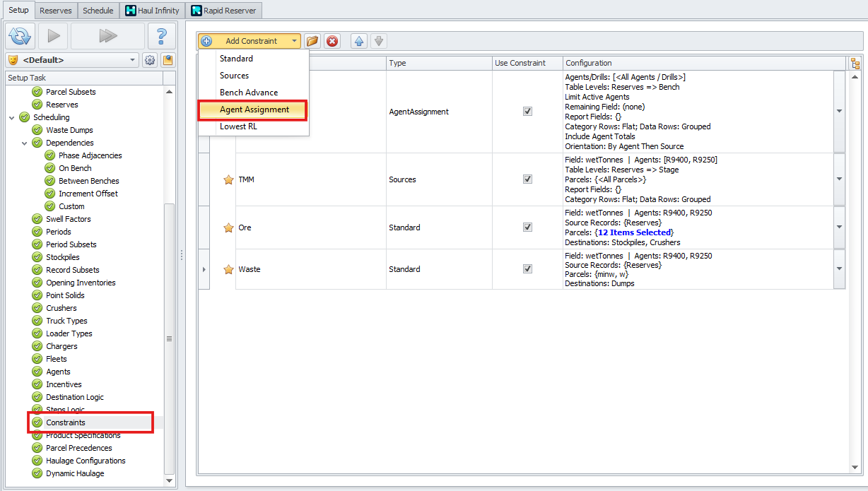This screenshot has width=868, height=491.
Task: Expand configuration dropdown for Ore row
Action: pos(839,227)
